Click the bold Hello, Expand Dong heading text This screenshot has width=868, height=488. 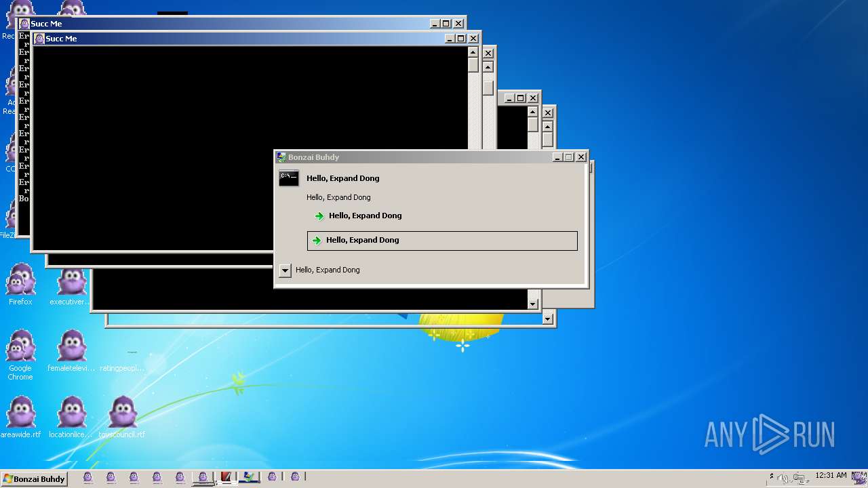click(x=342, y=178)
